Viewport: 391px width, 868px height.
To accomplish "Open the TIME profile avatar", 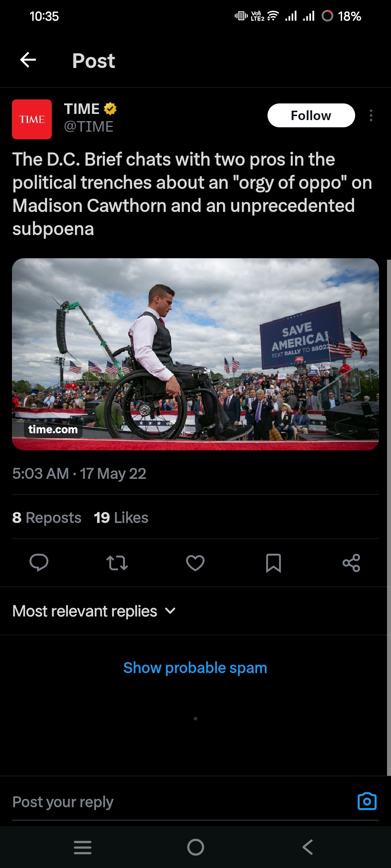I will click(x=32, y=119).
